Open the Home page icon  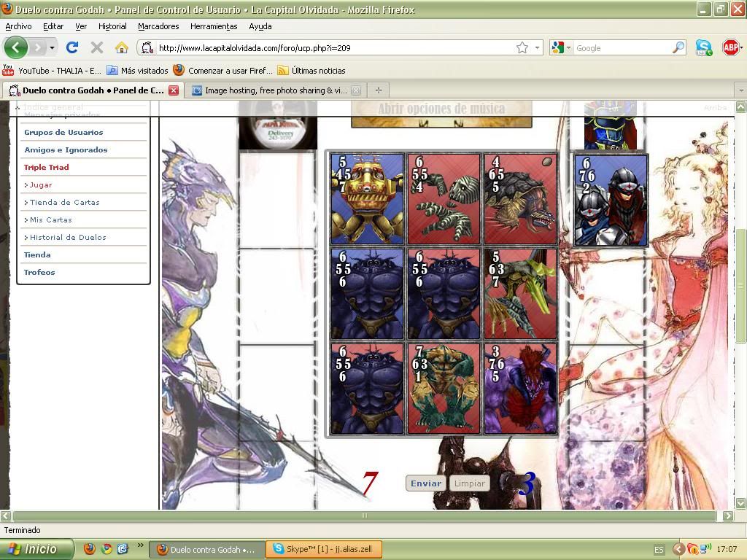click(x=122, y=47)
